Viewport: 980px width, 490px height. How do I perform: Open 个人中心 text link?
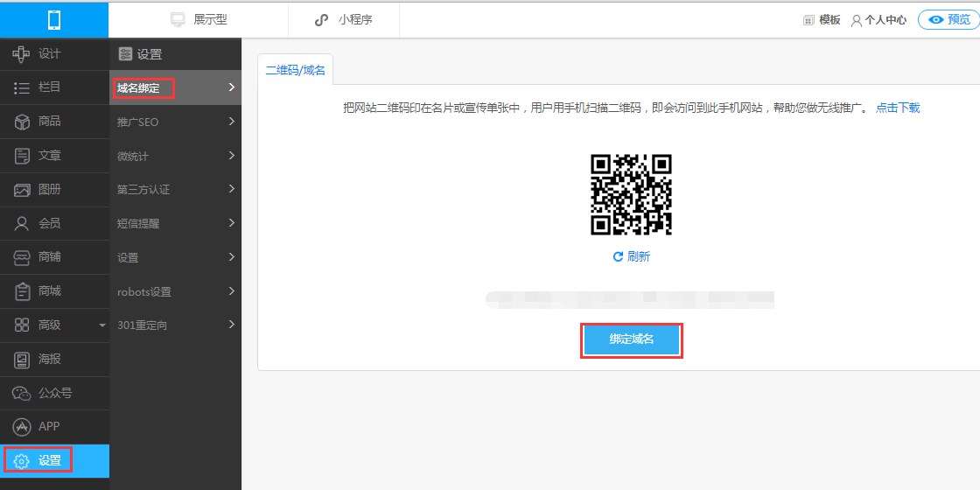pyautogui.click(x=885, y=20)
